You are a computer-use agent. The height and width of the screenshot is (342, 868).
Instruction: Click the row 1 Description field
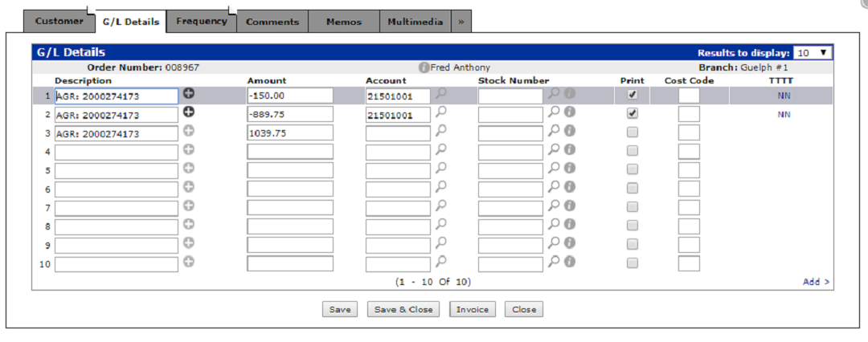(x=117, y=96)
